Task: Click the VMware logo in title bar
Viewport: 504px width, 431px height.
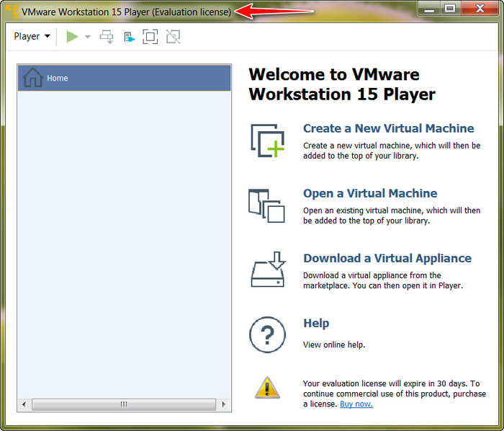Action: pos(12,12)
